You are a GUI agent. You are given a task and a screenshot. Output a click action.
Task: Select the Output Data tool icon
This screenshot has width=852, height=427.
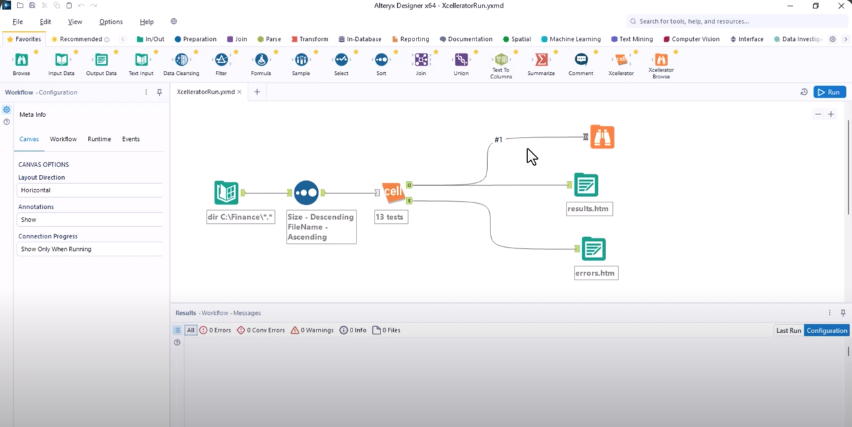coord(101,60)
